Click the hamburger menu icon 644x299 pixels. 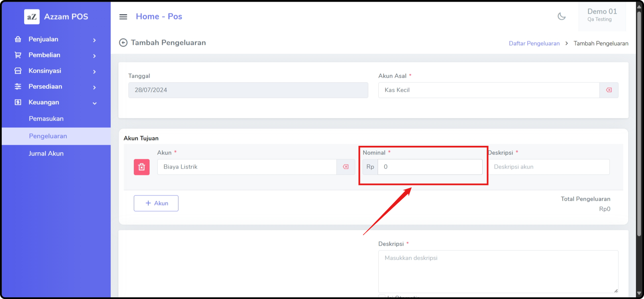pos(123,17)
